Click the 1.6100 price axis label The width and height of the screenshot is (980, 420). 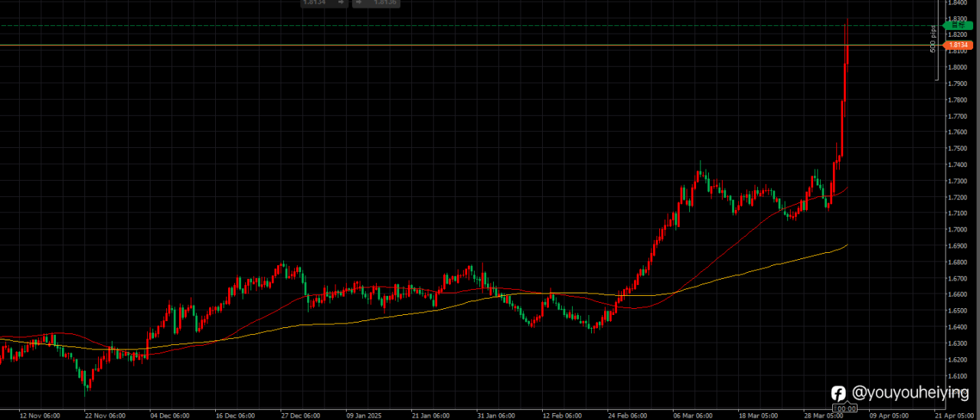tap(958, 376)
